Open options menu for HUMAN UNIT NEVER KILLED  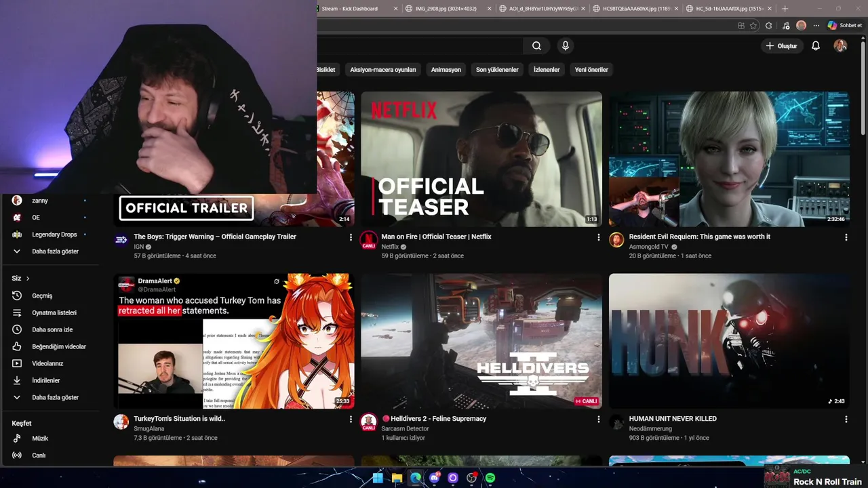point(846,420)
